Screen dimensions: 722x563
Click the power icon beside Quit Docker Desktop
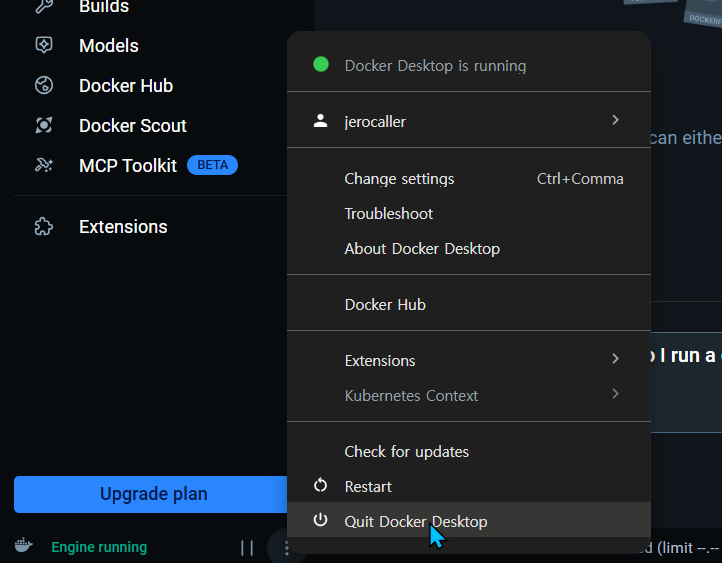click(320, 520)
